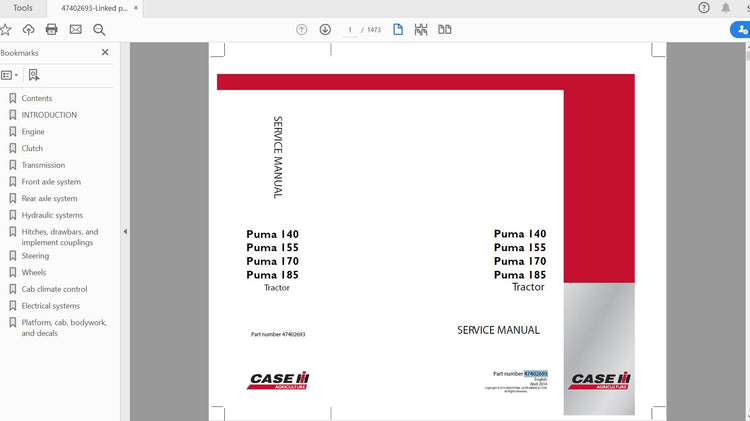Open notifications bell icon

[x=726, y=8]
